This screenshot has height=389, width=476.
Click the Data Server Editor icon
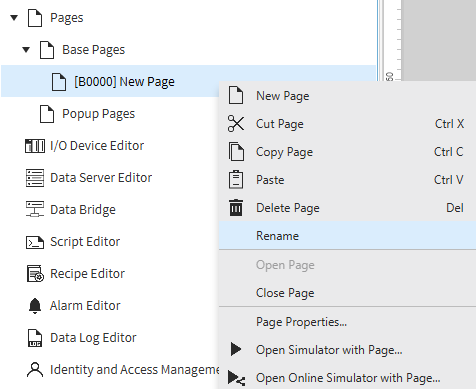tap(35, 178)
